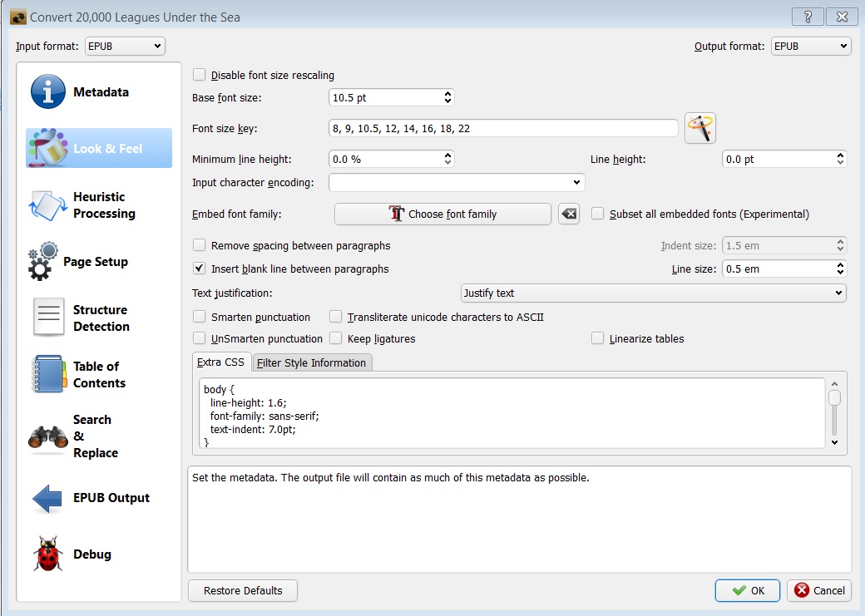The width and height of the screenshot is (865, 616).
Task: Click the line-height: 1.6 CSS line
Action: (x=248, y=403)
